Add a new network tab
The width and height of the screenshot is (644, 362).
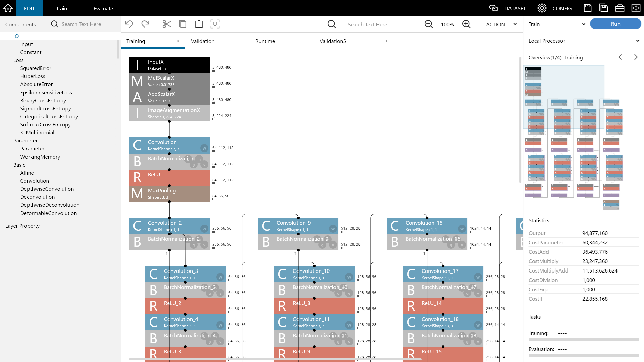tap(386, 41)
